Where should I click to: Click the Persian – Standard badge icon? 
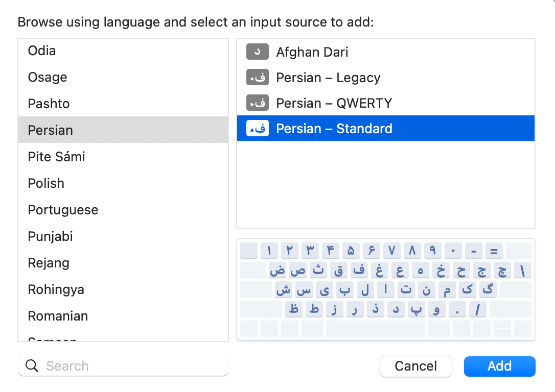[x=258, y=128]
